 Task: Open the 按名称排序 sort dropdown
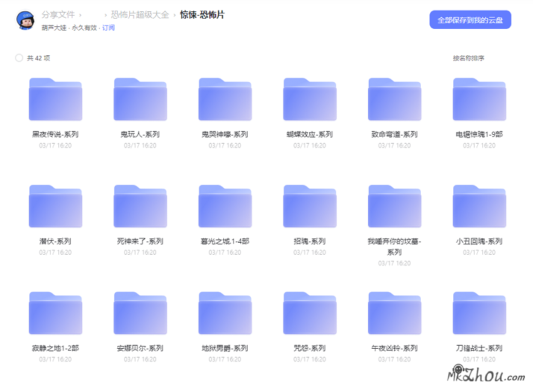coord(468,58)
